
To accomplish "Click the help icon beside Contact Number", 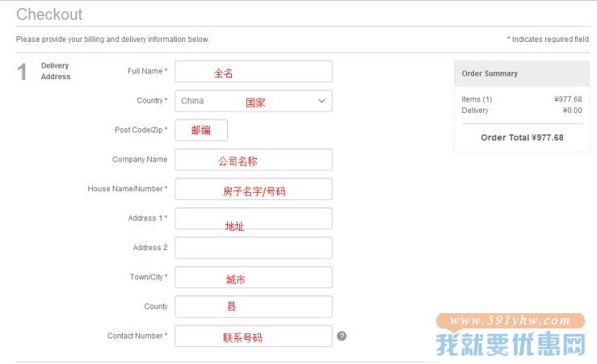I will [x=342, y=336].
